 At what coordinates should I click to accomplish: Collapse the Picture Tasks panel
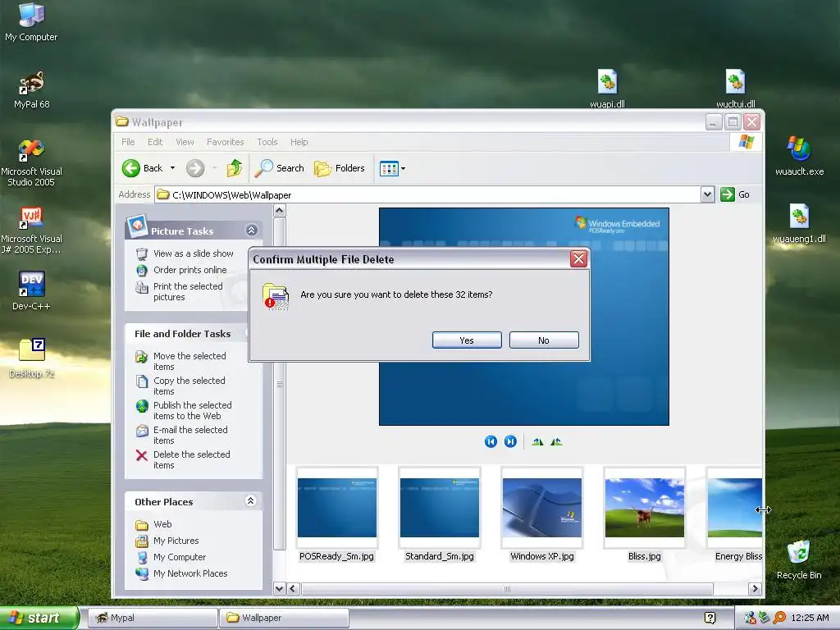(x=251, y=231)
